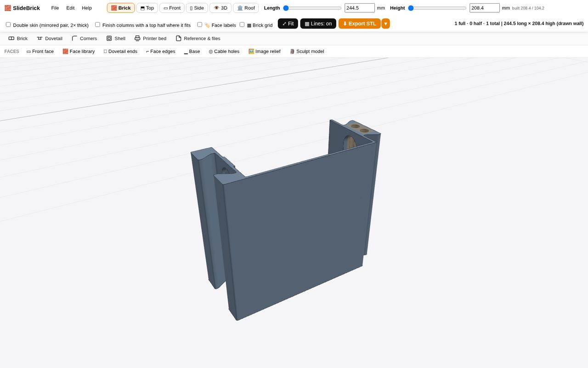Enable the Double skin checkbox
This screenshot has width=588, height=368.
coord(8,24)
